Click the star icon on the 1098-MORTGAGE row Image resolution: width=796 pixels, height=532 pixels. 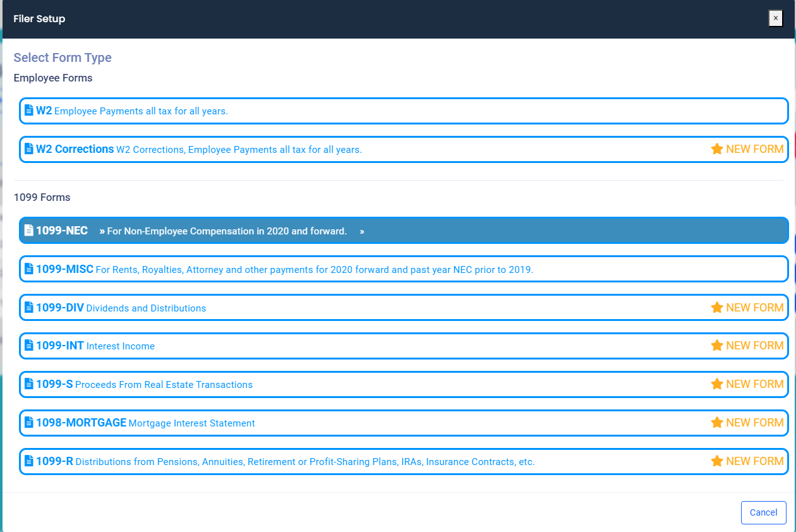tap(717, 423)
